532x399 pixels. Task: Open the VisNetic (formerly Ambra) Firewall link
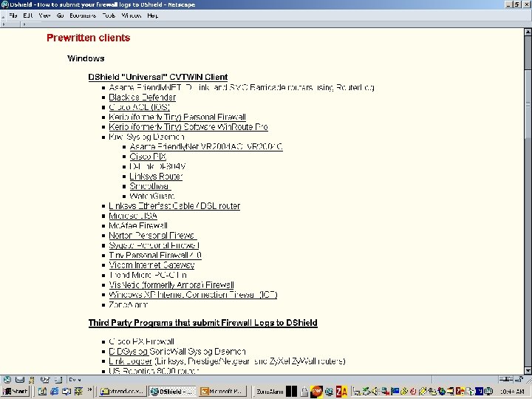(171, 285)
